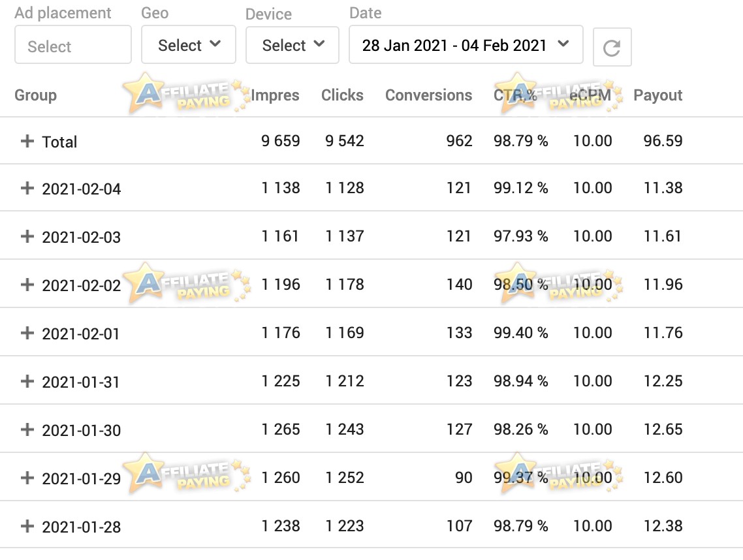
Task: Click conversions value 133
Action: pos(459,333)
